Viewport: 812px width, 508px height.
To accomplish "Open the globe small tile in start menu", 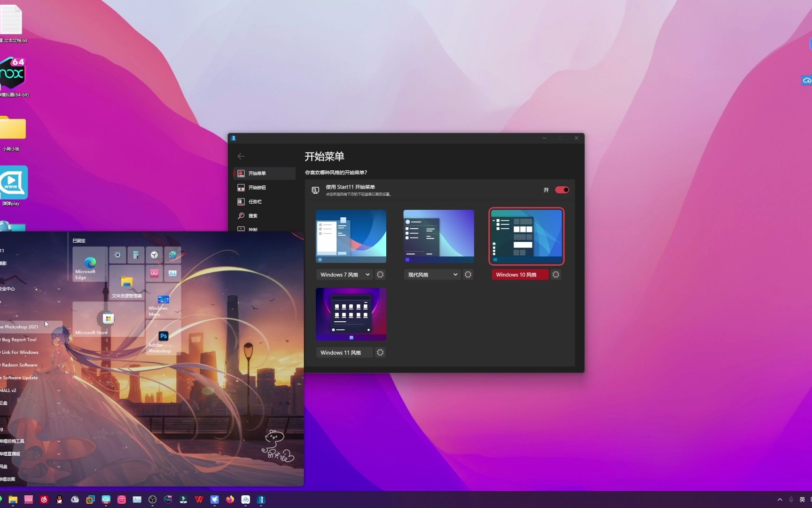I will pos(172,255).
